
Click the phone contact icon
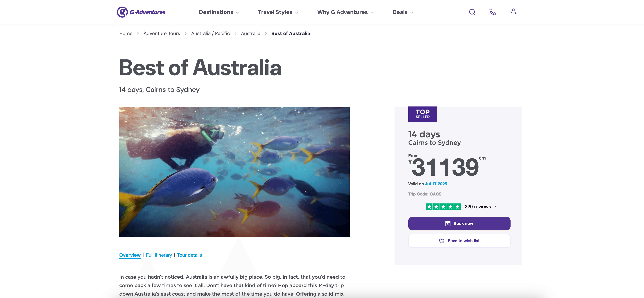point(493,12)
